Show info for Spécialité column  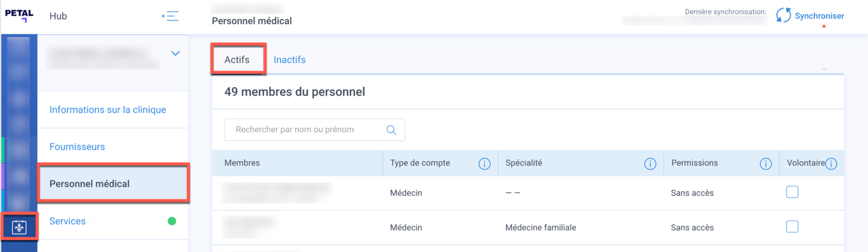[650, 164]
